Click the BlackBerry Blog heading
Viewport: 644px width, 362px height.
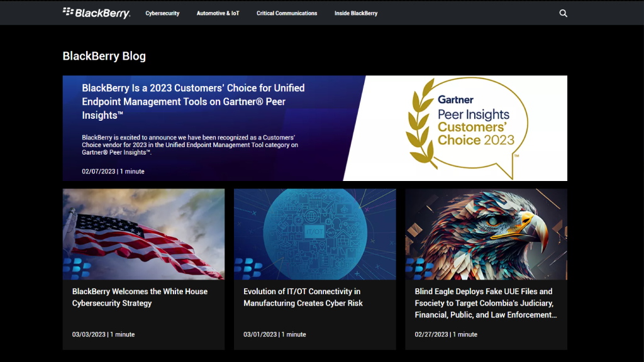click(104, 56)
